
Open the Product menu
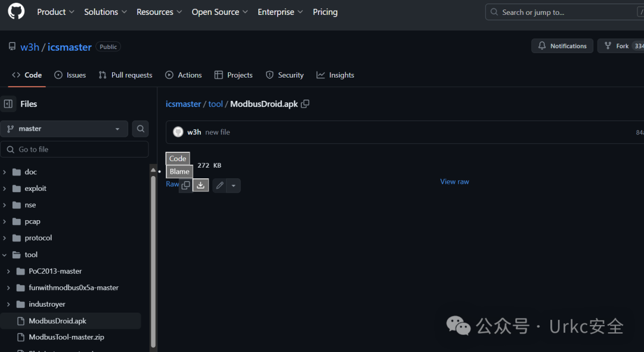pyautogui.click(x=55, y=12)
